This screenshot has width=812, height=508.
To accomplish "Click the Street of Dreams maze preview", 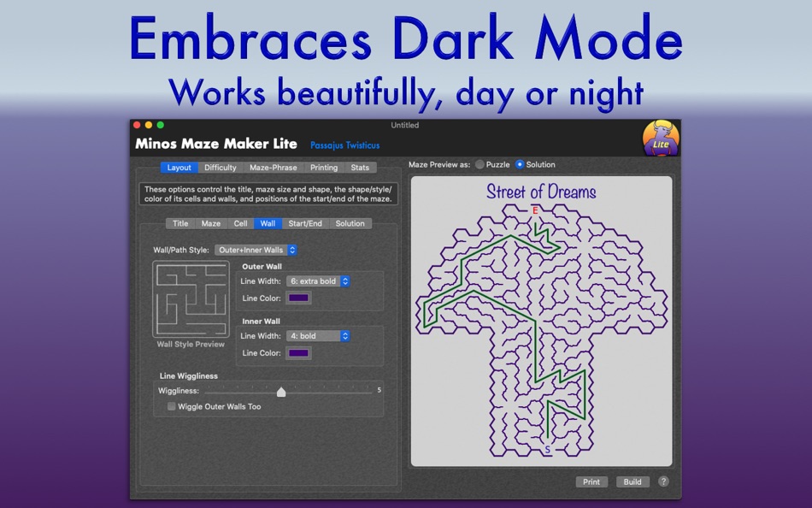I will 542,321.
